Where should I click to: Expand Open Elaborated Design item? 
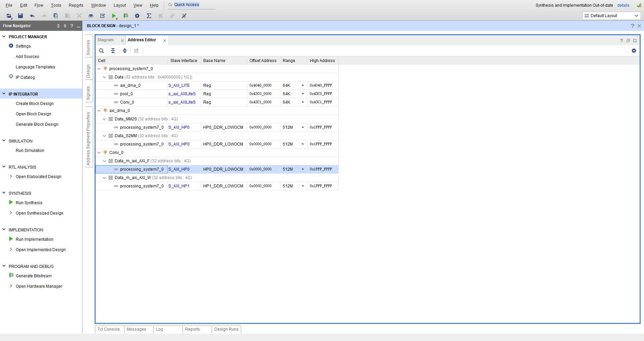[11, 176]
